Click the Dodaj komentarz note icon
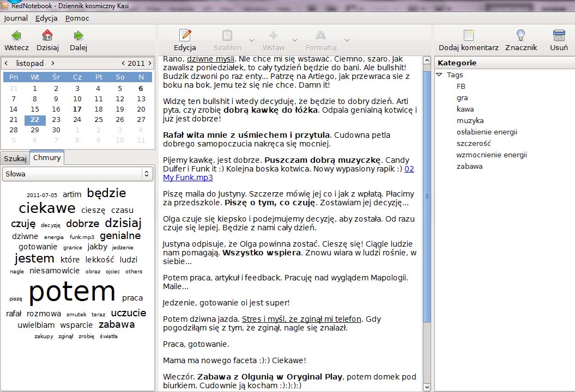 468,36
